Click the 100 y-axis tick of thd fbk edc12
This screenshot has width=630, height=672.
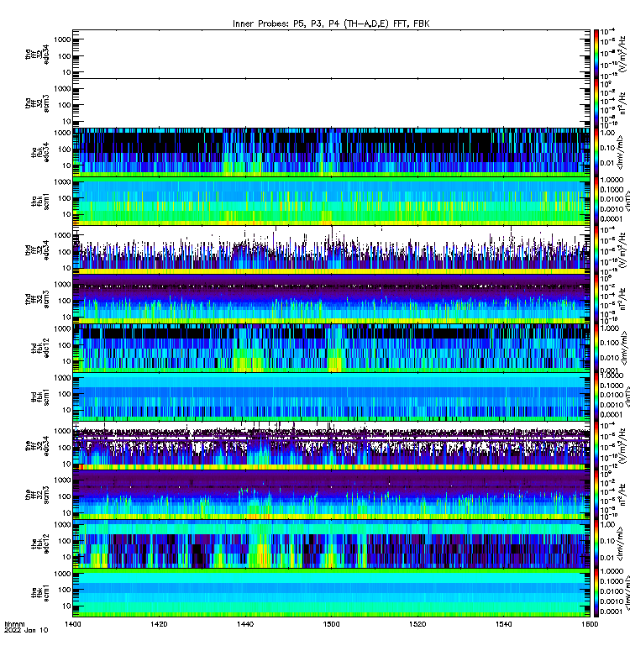(x=65, y=345)
